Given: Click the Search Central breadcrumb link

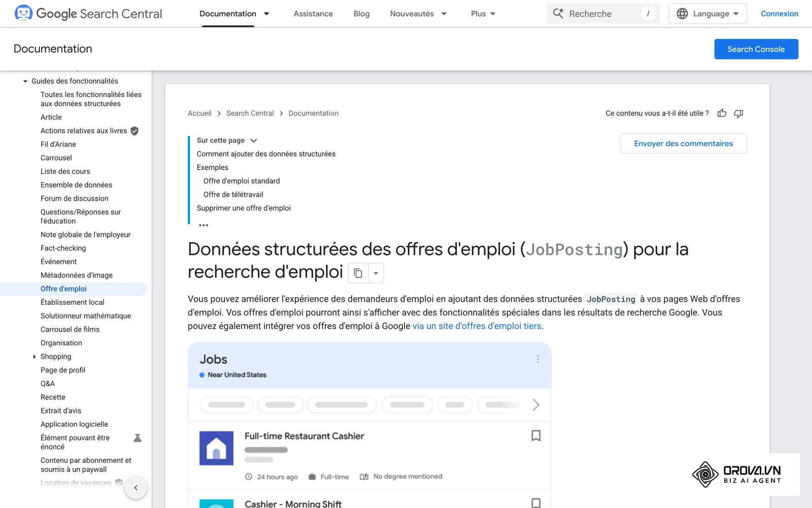Looking at the screenshot, I should [250, 113].
